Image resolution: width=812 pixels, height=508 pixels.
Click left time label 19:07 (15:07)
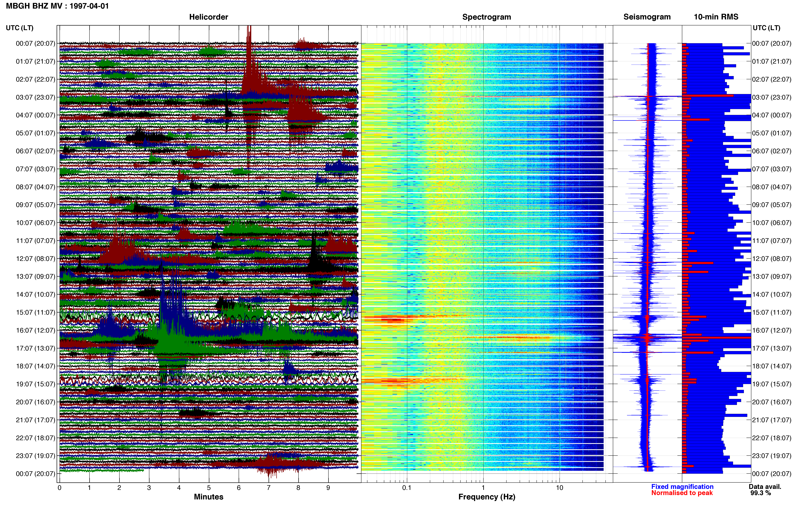click(x=35, y=384)
